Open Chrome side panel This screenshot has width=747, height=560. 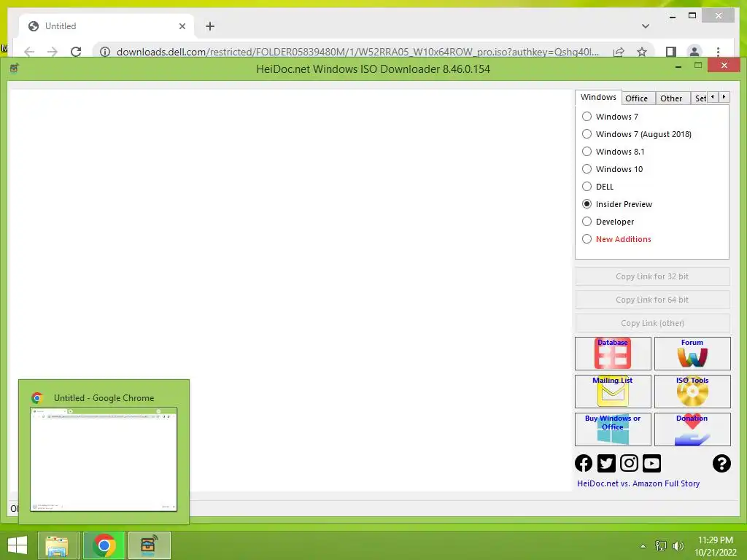[x=671, y=52]
